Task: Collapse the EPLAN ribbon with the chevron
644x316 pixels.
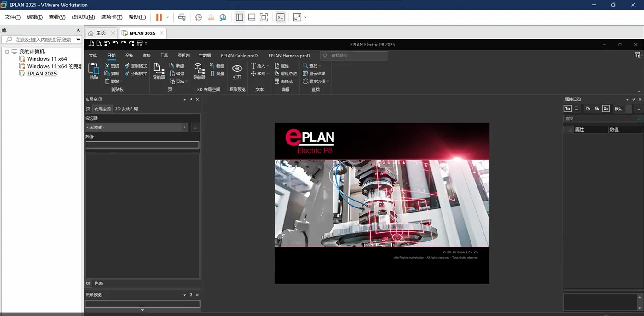Action: 639,91
